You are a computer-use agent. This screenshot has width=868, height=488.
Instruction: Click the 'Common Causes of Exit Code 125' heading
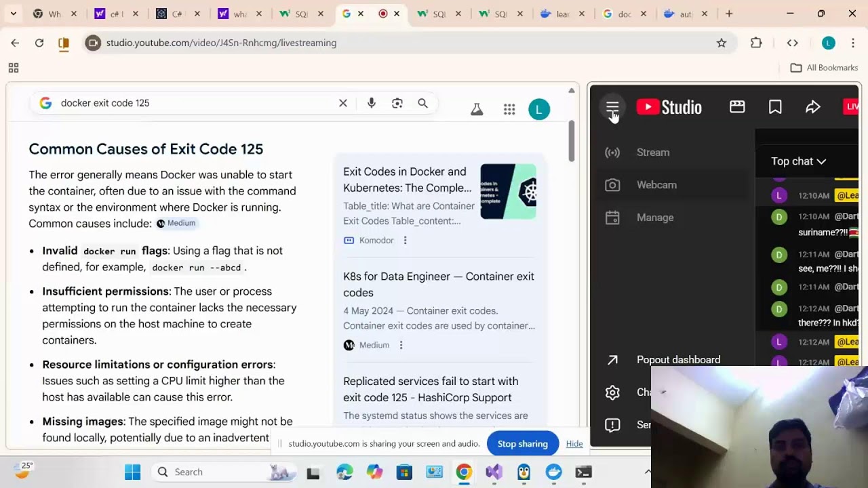(x=146, y=149)
